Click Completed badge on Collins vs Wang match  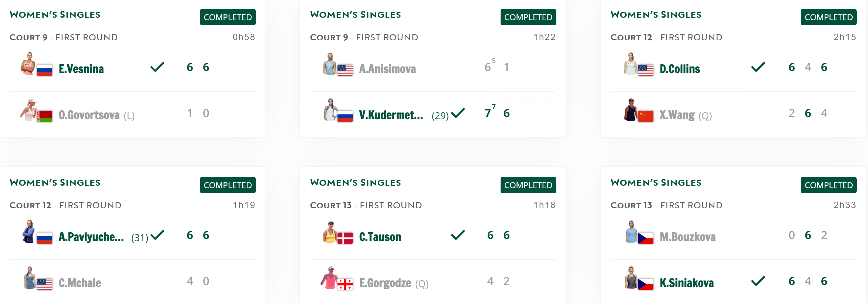pyautogui.click(x=828, y=17)
